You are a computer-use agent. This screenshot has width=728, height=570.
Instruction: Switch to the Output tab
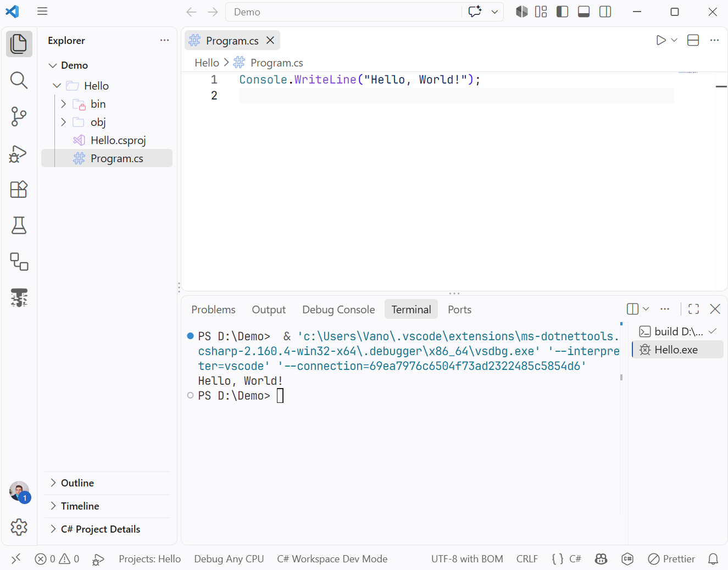pyautogui.click(x=269, y=309)
